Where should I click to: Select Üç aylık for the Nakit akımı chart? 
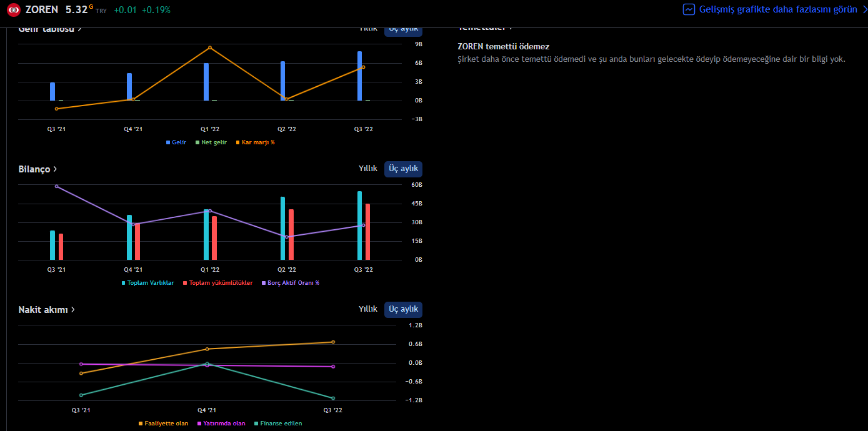pos(403,309)
